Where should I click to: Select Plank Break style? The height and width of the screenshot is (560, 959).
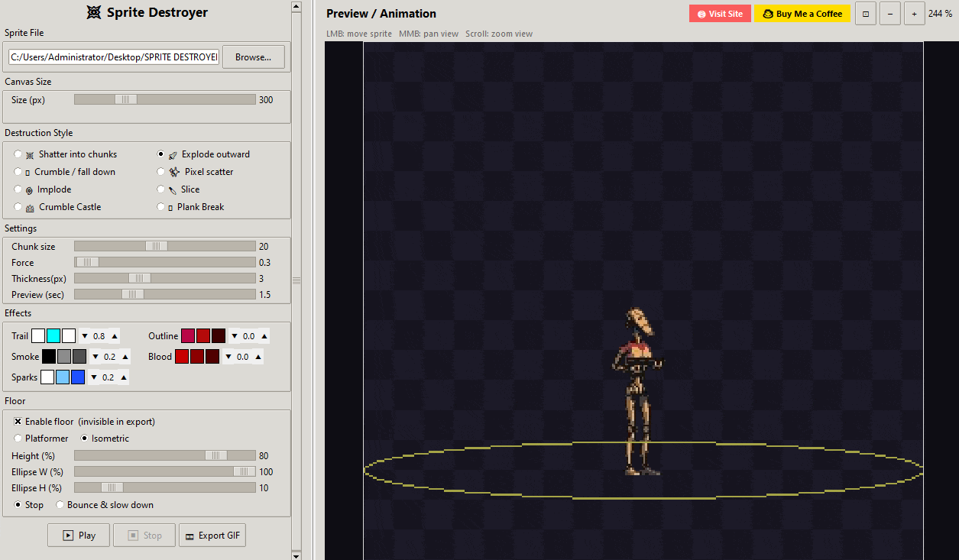pyautogui.click(x=161, y=207)
